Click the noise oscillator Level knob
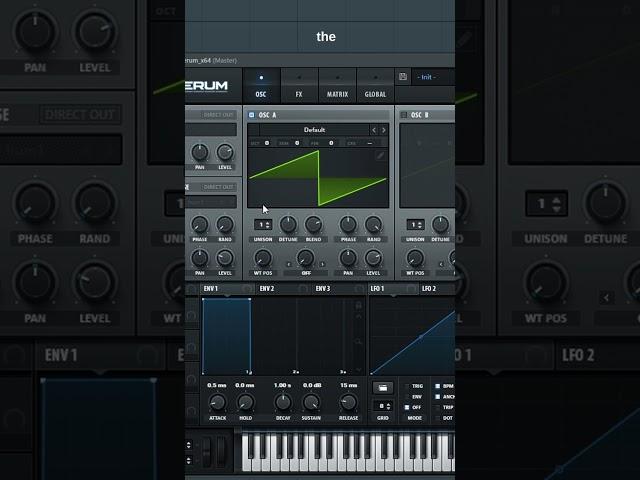The height and width of the screenshot is (480, 640). [x=225, y=258]
